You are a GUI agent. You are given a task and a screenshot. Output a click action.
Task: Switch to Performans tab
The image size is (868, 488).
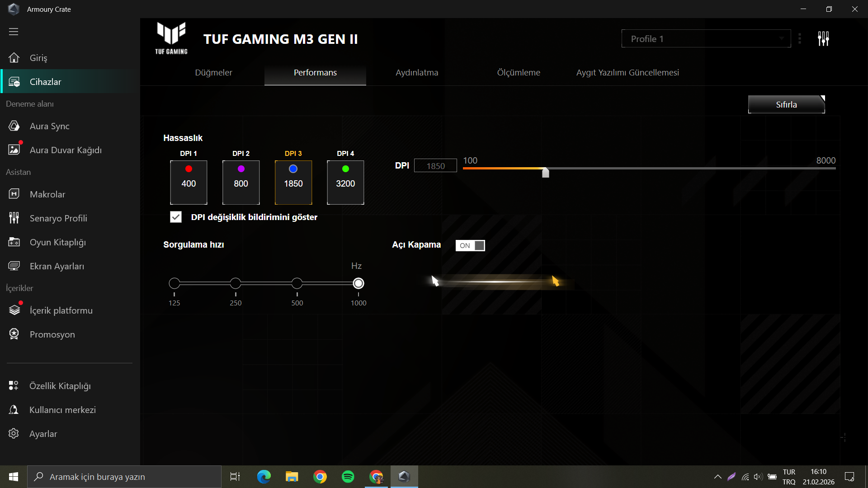tap(315, 73)
